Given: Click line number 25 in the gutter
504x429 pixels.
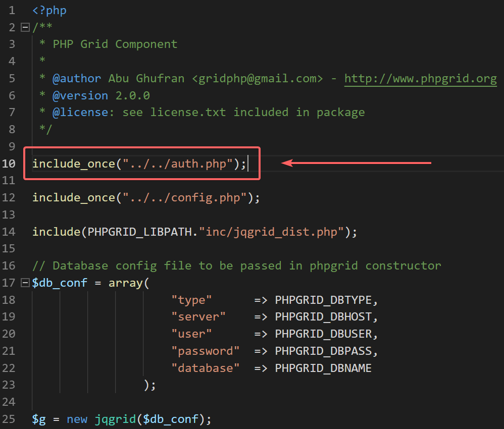Looking at the screenshot, I should [x=9, y=419].
